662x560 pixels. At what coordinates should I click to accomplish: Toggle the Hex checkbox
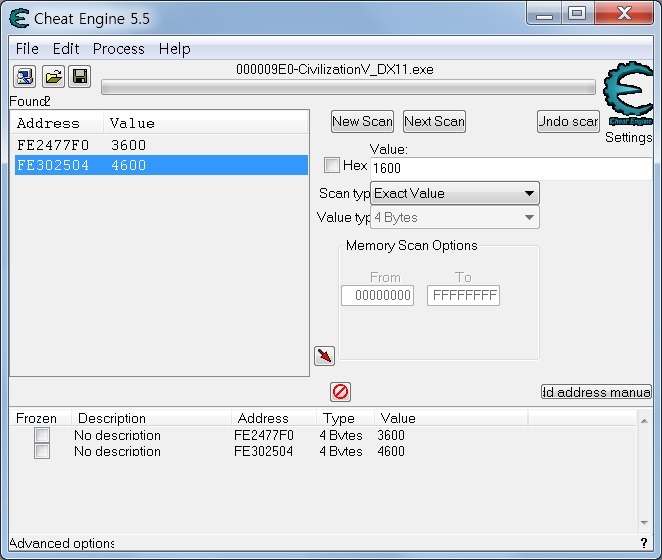pos(331,165)
